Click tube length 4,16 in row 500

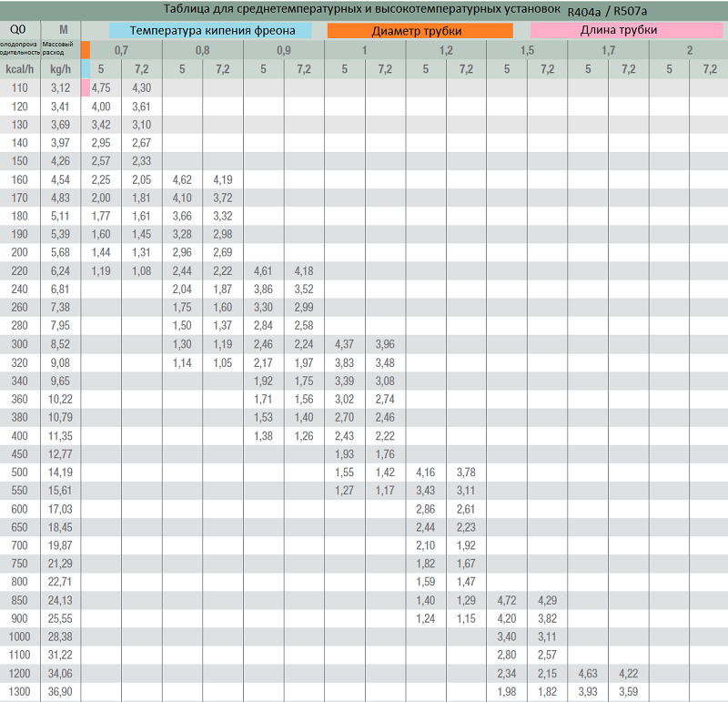click(x=426, y=472)
